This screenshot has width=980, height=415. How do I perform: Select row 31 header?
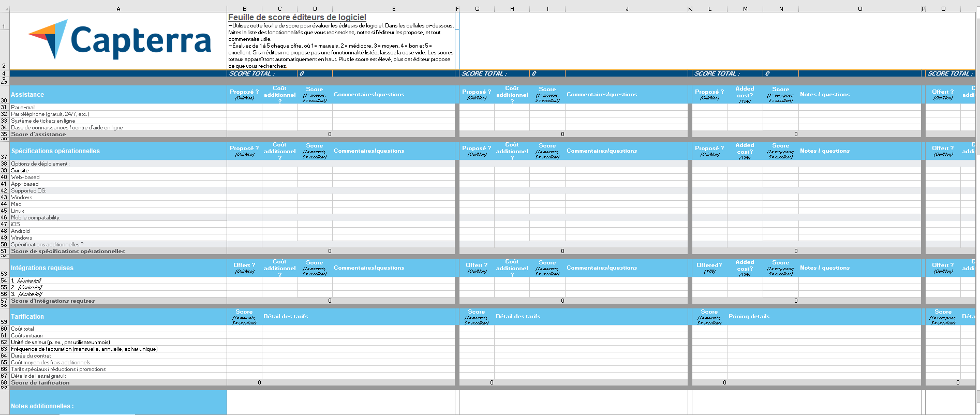[x=4, y=107]
